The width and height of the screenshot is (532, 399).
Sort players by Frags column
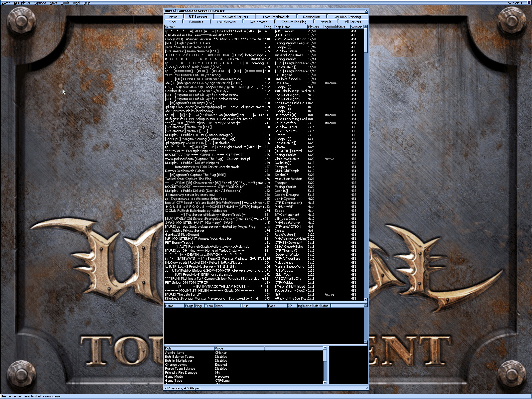click(x=189, y=306)
